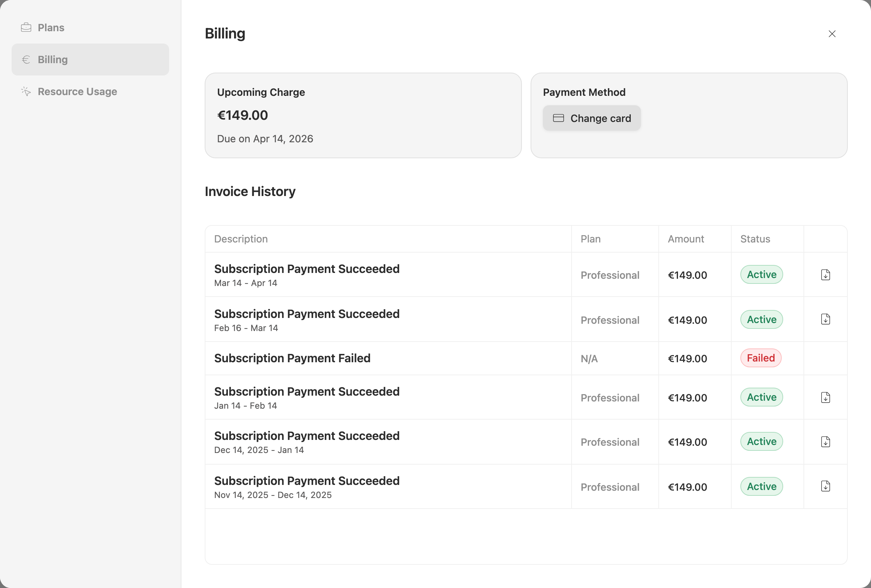Screen dimensions: 871x588
Task: Click the Failed status badge
Action: pyautogui.click(x=760, y=358)
